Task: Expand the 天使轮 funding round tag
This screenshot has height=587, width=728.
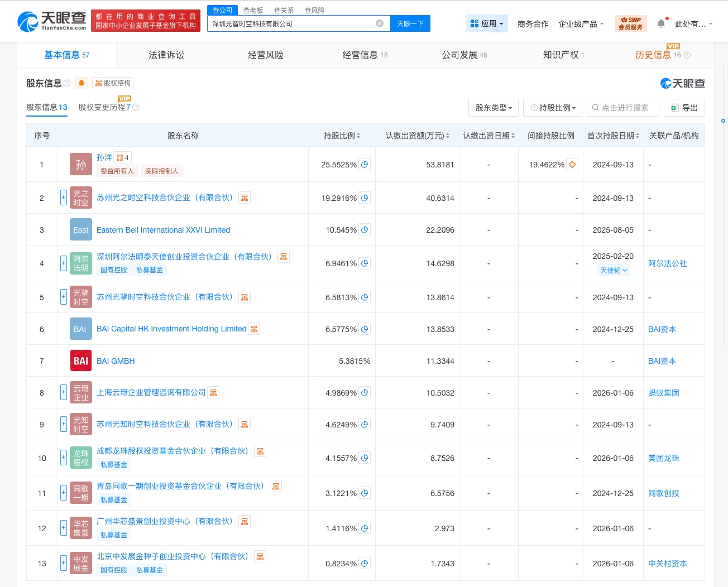Action: tap(613, 270)
